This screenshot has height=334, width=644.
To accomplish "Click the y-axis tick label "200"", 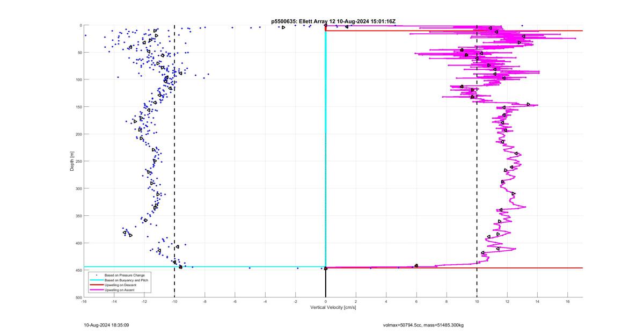I will click(78, 134).
